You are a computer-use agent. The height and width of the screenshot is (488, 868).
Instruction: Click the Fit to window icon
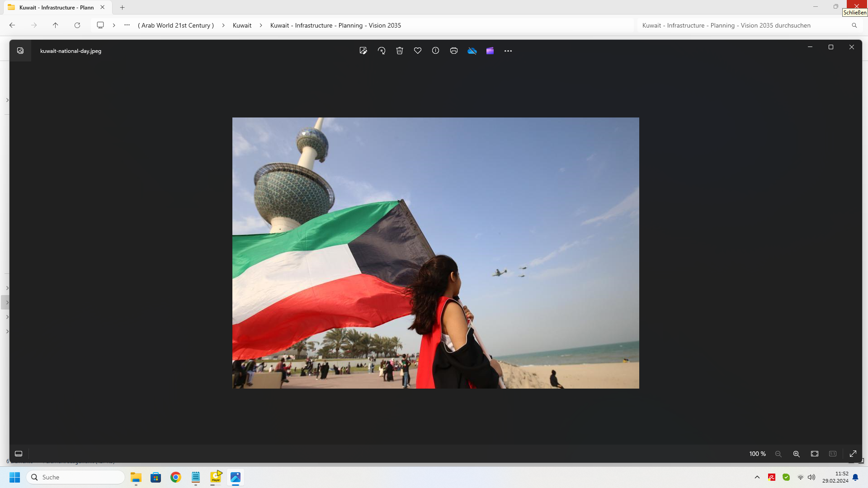coord(815,454)
